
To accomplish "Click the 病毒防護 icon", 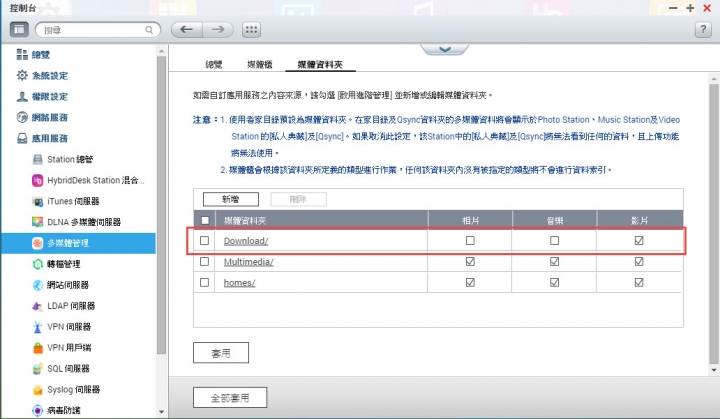I will [38, 410].
